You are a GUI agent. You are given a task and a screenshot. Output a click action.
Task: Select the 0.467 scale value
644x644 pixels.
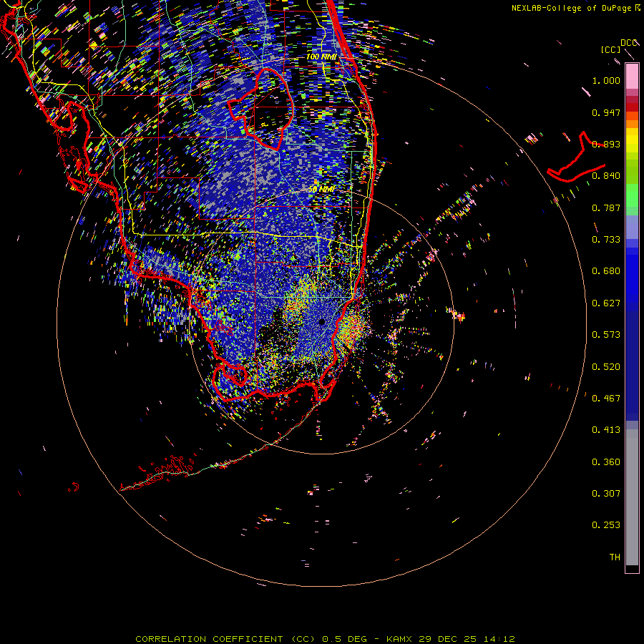click(x=606, y=399)
